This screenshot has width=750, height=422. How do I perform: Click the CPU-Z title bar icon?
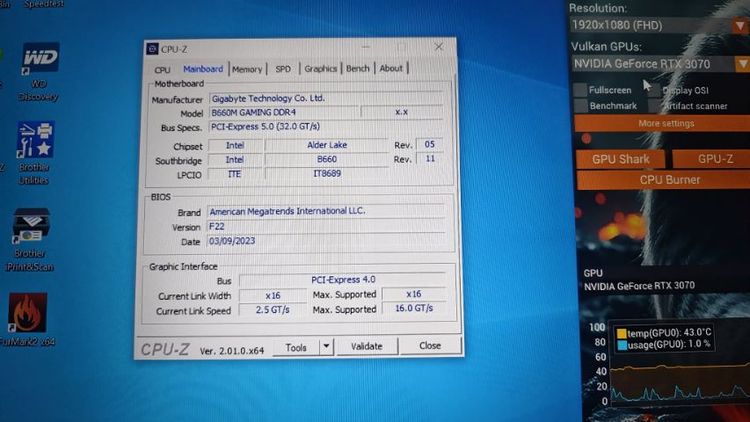[152, 48]
